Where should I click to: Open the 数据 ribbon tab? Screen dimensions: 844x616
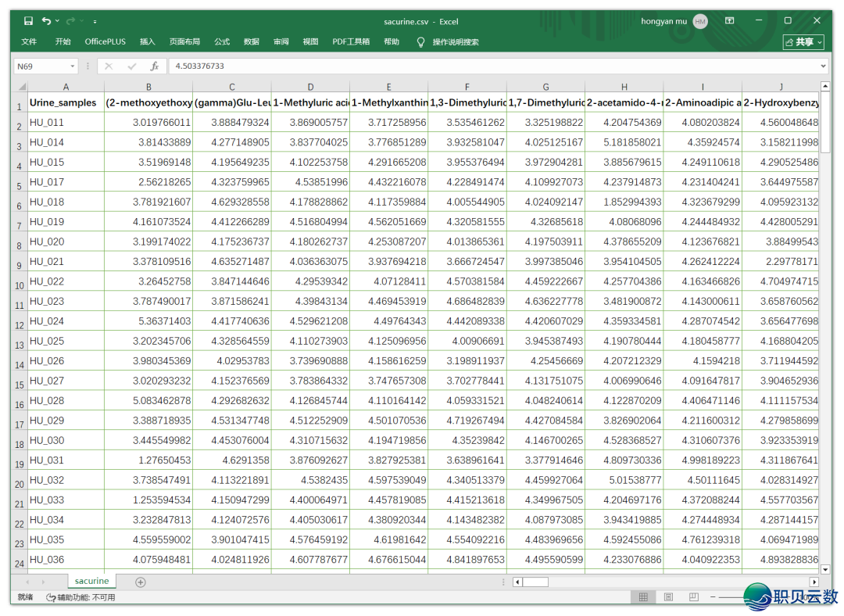pos(251,41)
